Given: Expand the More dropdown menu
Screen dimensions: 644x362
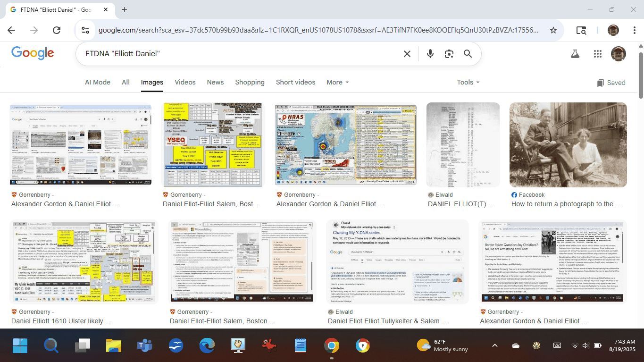Looking at the screenshot, I should pos(338,82).
